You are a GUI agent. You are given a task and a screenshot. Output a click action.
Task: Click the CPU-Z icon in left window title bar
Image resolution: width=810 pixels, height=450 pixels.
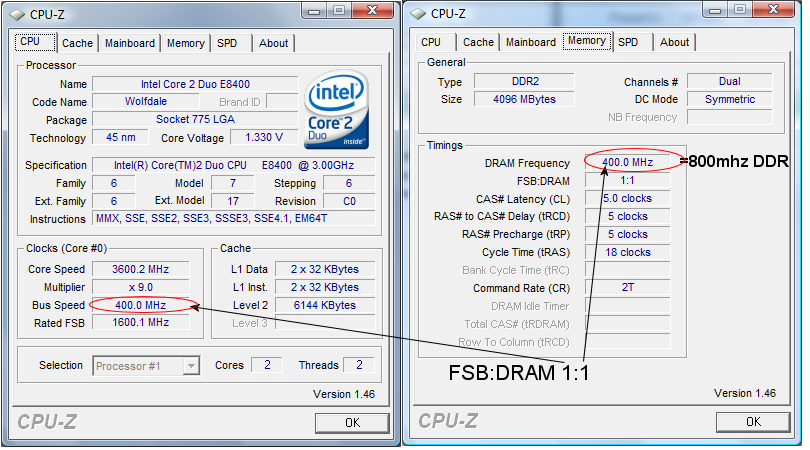[x=17, y=15]
